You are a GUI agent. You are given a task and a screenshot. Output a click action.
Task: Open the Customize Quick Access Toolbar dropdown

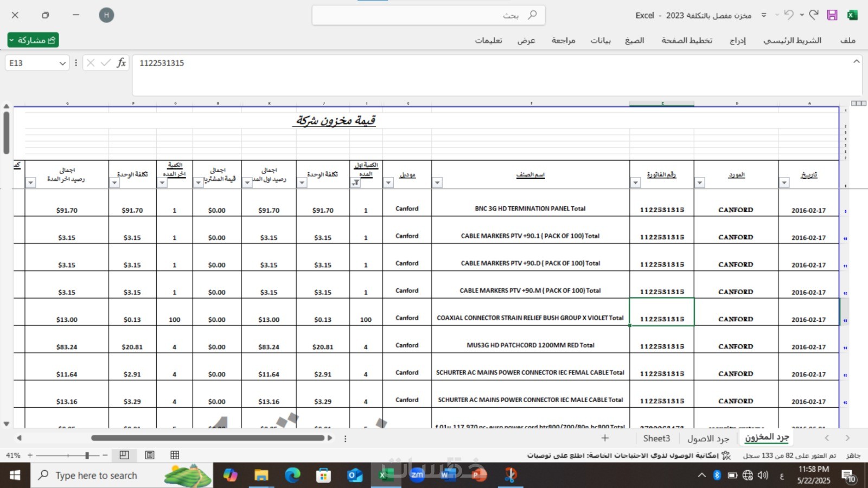[x=764, y=15]
